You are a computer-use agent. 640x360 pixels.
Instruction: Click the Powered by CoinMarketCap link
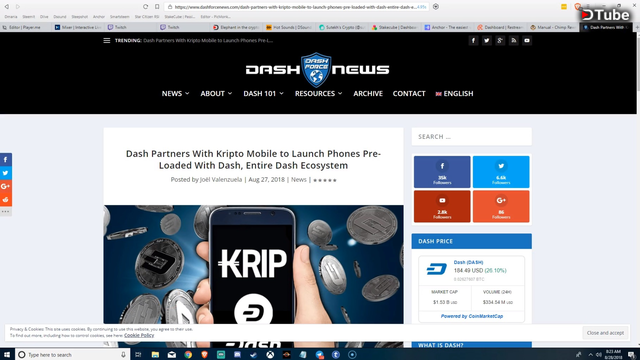472,316
